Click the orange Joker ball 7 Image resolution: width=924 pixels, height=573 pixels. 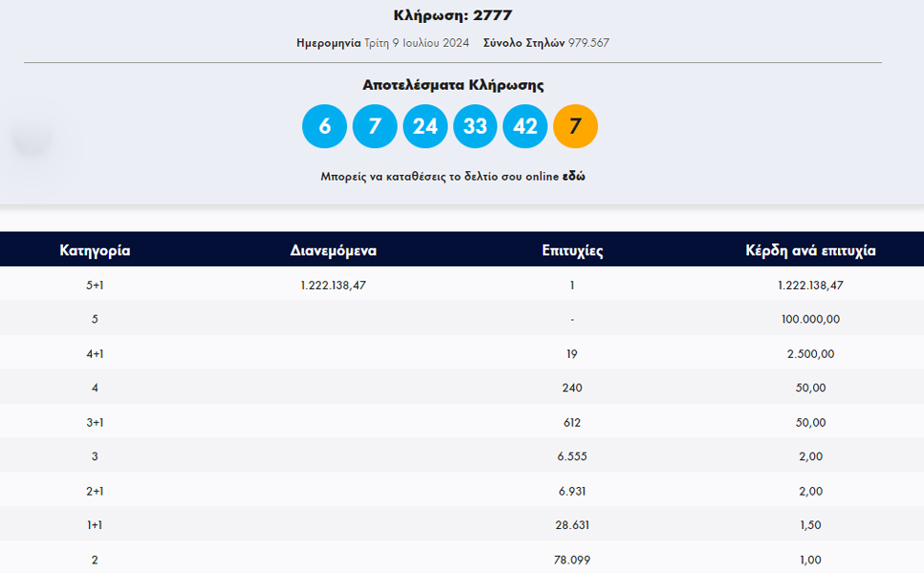tap(575, 126)
